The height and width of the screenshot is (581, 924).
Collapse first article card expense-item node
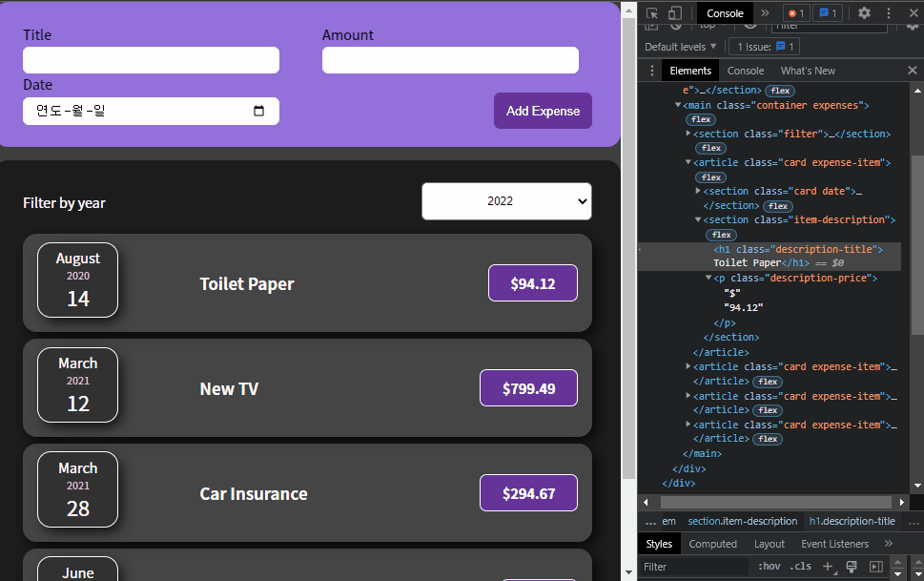coord(688,162)
